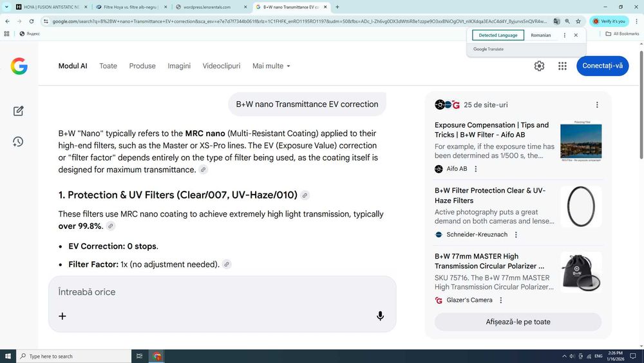
Task: Open B+W 77mm MASTER High Transmission link
Action: tap(489, 261)
